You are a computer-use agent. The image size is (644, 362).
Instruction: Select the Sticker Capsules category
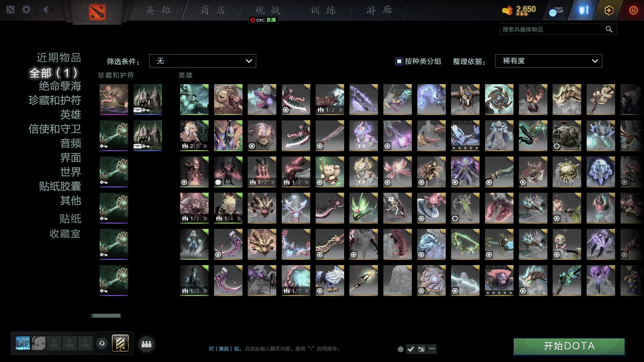(x=60, y=186)
